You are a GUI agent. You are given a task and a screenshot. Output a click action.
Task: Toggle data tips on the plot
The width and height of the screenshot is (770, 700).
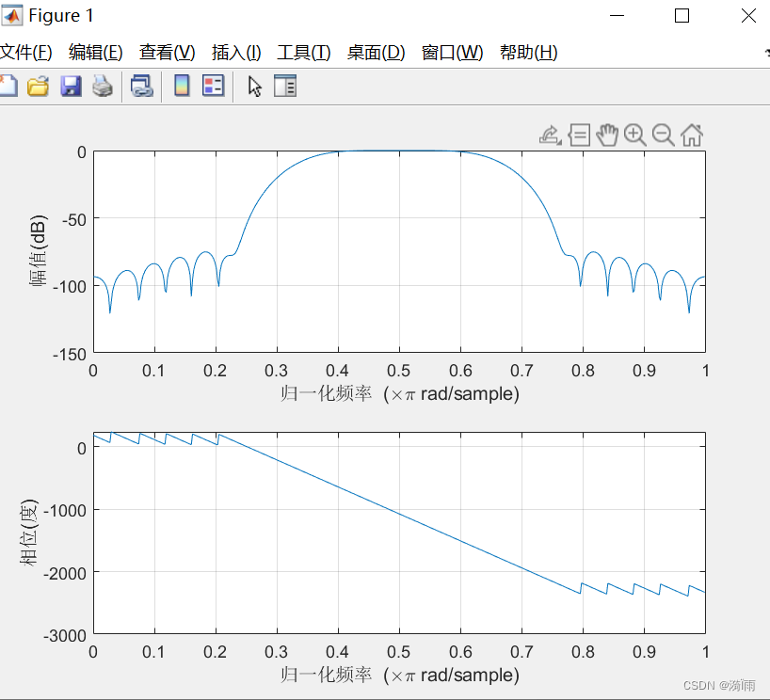point(580,135)
